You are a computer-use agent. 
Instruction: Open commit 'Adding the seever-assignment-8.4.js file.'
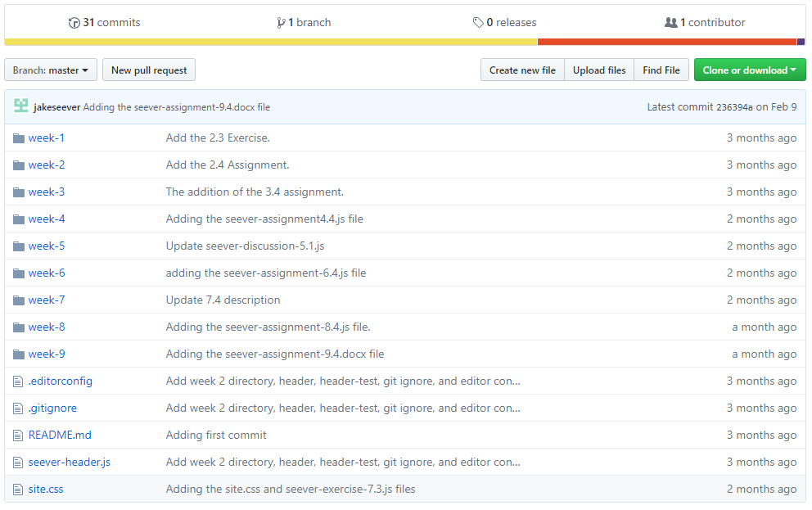[x=268, y=327]
